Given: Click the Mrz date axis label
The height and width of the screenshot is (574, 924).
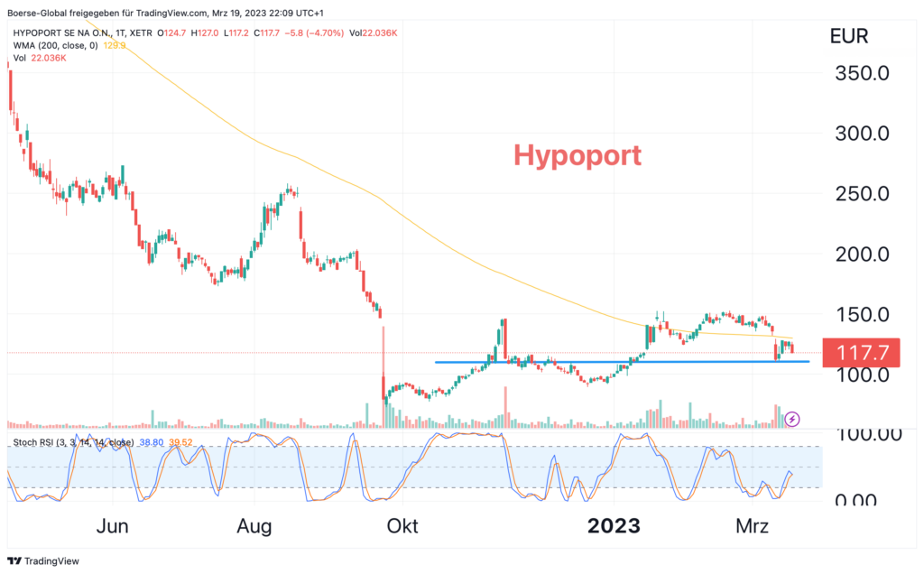Looking at the screenshot, I should click(752, 525).
